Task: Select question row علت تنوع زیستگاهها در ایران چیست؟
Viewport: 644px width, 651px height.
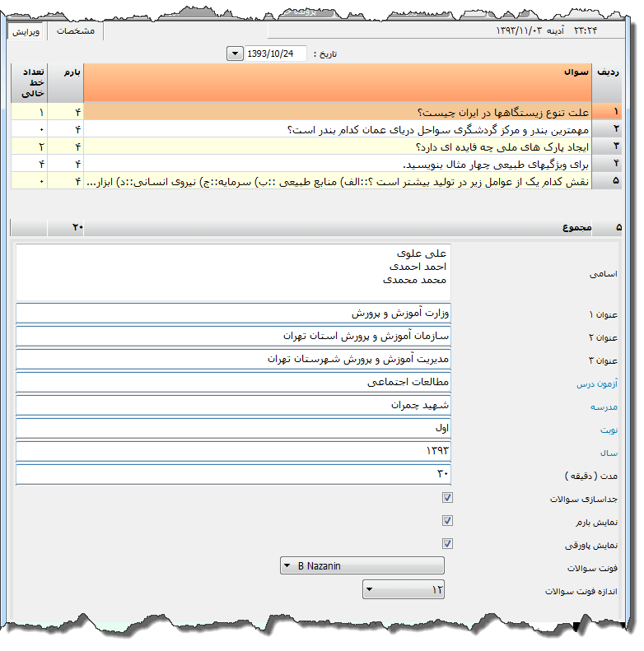Action: (338, 112)
